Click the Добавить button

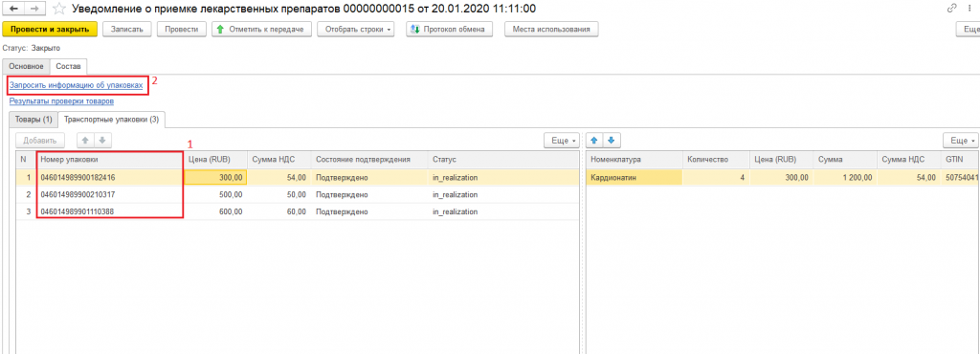40,141
